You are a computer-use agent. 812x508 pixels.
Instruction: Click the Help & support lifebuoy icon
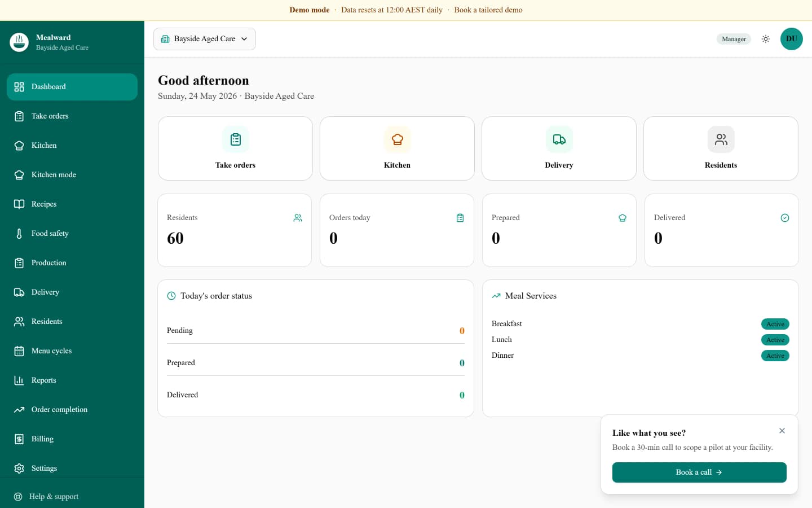tap(18, 497)
